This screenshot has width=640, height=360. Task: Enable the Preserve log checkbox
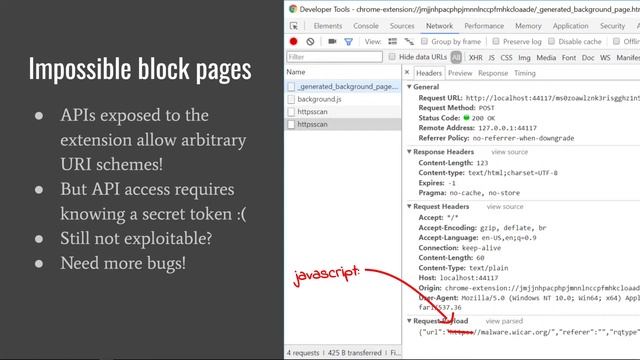(x=496, y=41)
